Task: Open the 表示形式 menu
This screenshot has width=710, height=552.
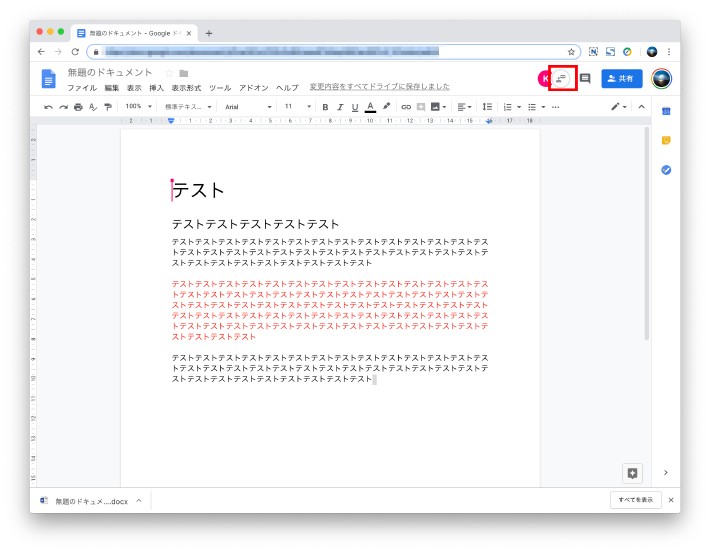Action: pos(186,88)
